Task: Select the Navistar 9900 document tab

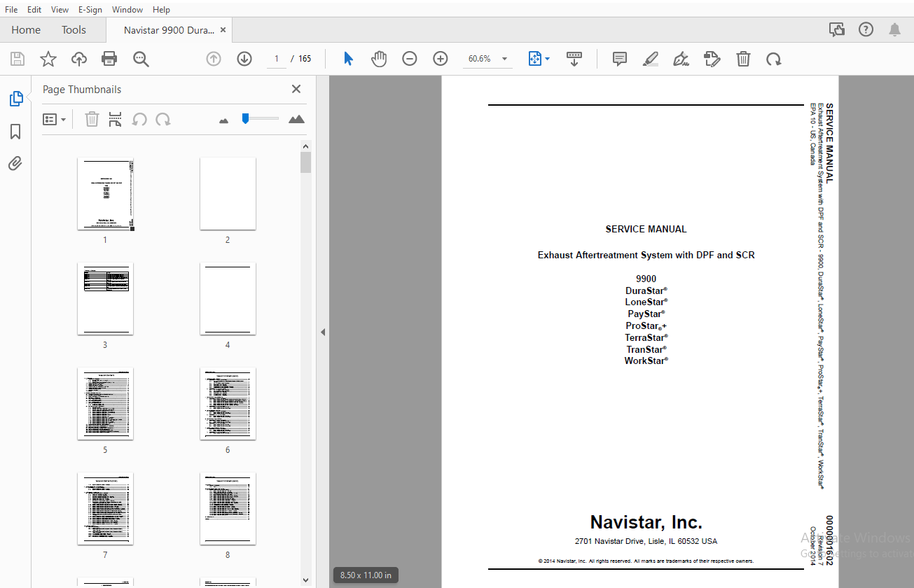Action: [169, 30]
